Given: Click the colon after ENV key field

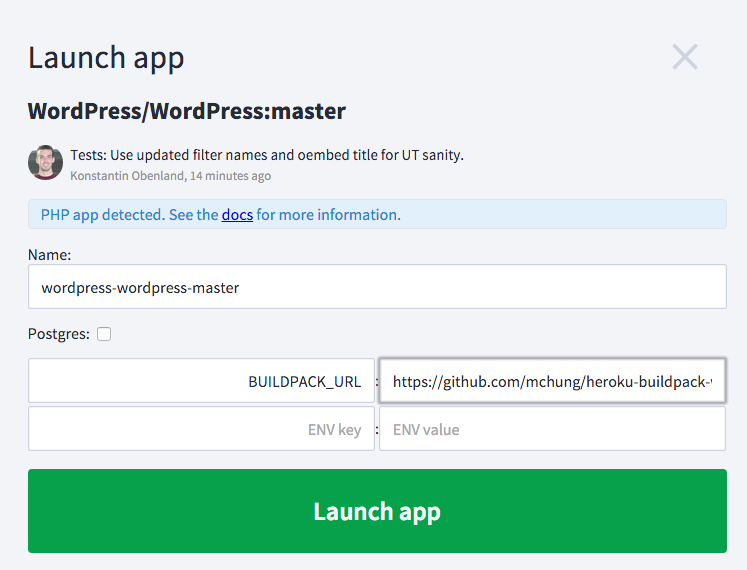Looking at the screenshot, I should 377,429.
